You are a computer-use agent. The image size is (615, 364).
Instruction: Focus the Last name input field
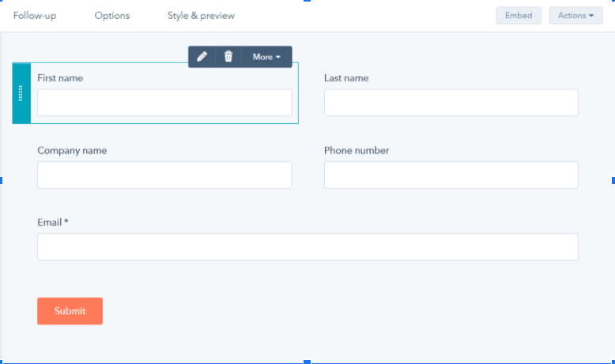[451, 103]
